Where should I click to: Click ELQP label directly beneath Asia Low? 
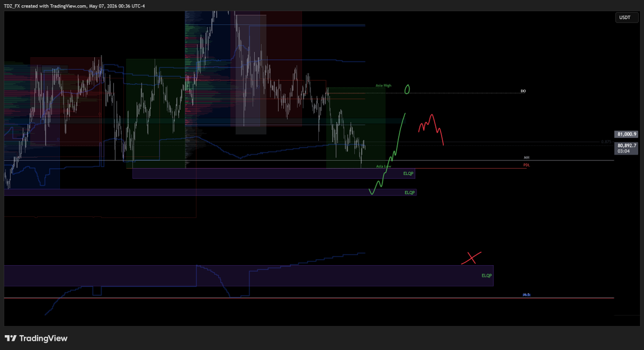click(409, 174)
